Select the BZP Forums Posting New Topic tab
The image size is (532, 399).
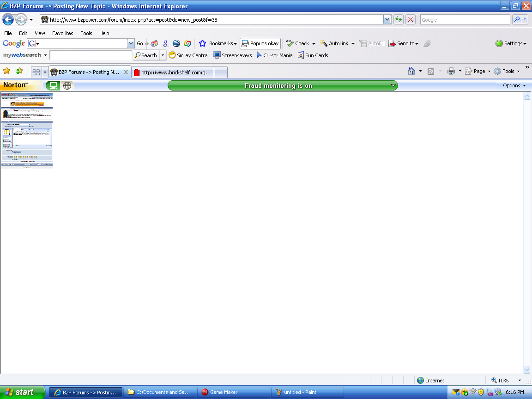coord(89,72)
